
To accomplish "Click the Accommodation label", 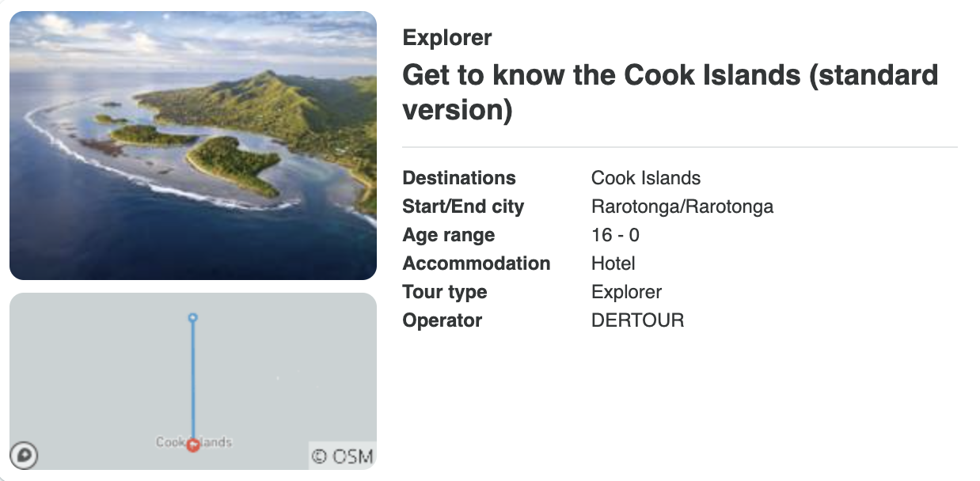I will [x=477, y=263].
